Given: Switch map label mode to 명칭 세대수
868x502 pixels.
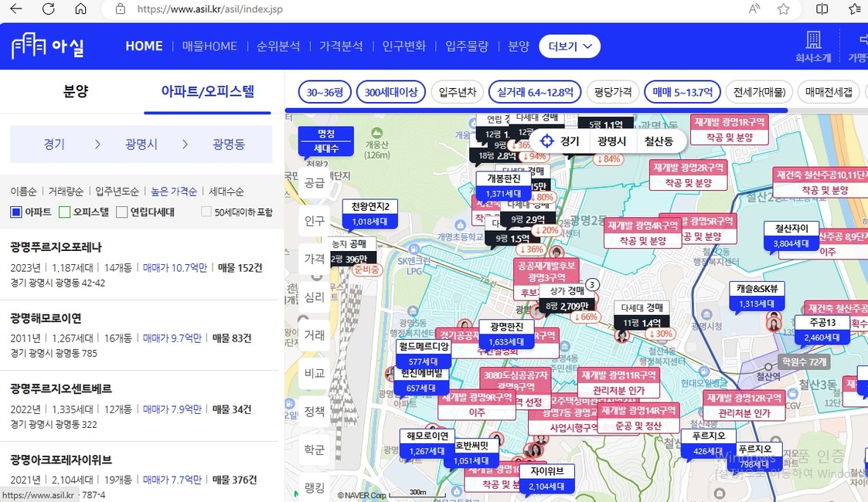Looking at the screenshot, I should coord(326,141).
